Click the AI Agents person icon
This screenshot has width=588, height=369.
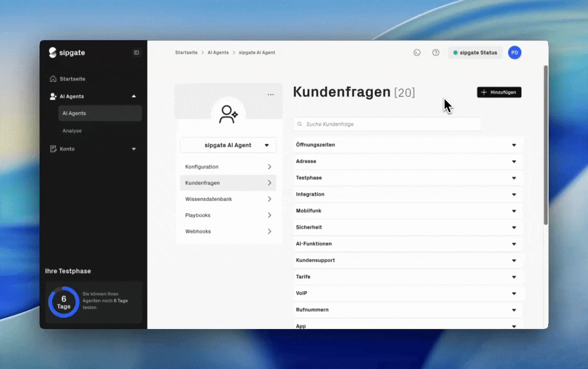click(x=53, y=96)
